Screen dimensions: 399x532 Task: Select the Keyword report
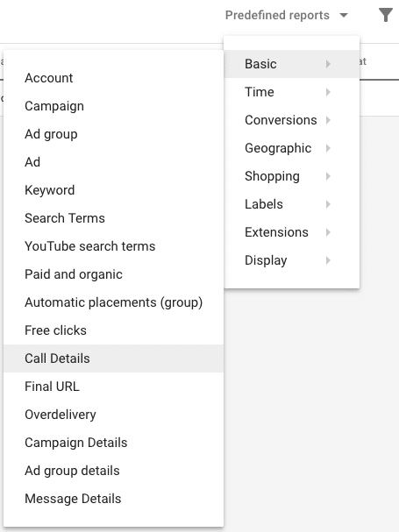tap(114, 190)
